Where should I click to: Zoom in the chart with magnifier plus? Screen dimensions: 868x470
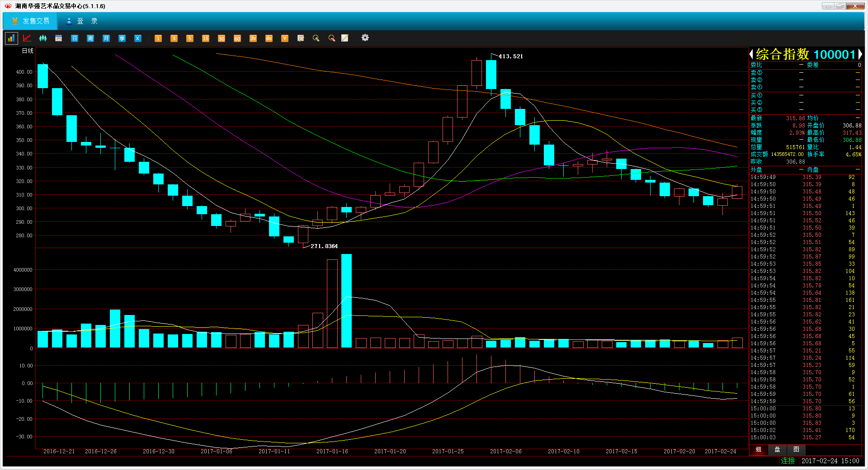[316, 38]
